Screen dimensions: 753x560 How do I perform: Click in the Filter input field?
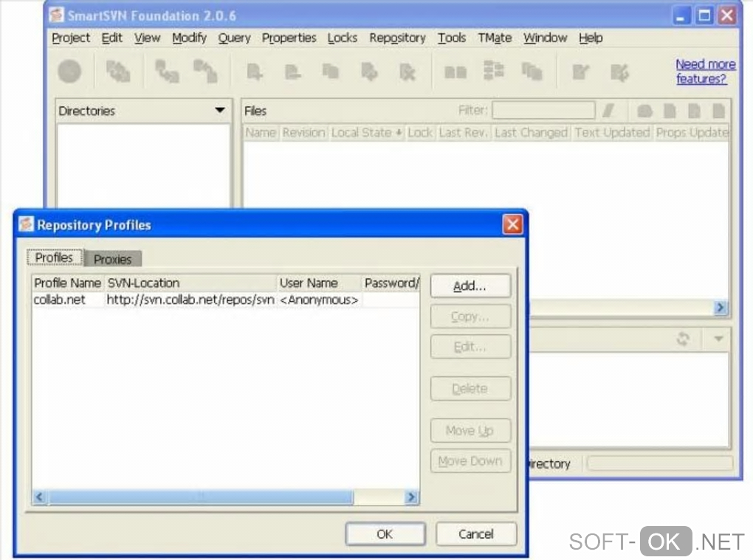[543, 111]
